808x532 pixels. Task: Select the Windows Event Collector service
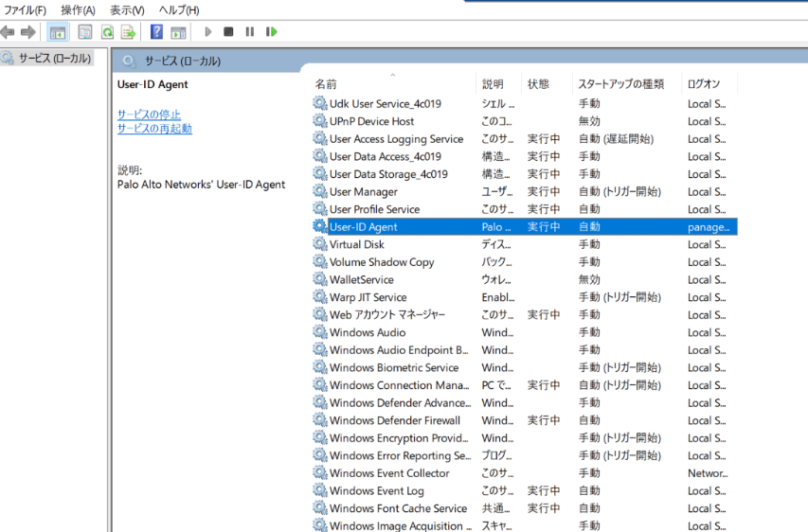525,472
